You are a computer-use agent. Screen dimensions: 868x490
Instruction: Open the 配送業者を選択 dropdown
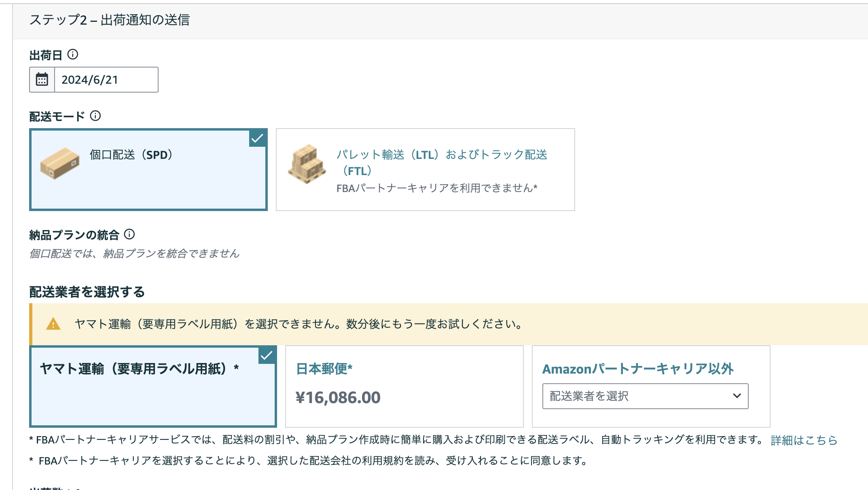646,396
